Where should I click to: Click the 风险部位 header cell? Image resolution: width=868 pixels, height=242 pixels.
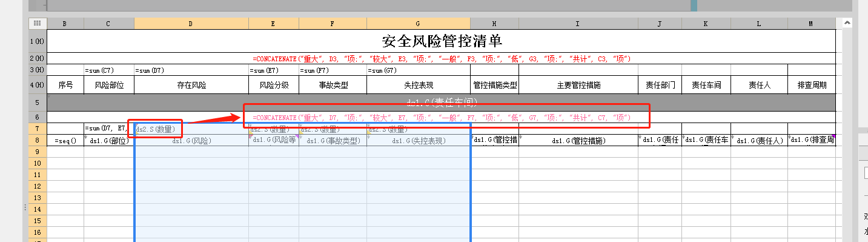tap(109, 85)
